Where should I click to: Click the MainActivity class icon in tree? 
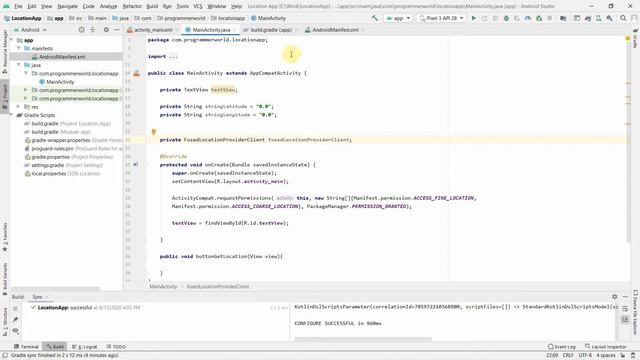[42, 82]
